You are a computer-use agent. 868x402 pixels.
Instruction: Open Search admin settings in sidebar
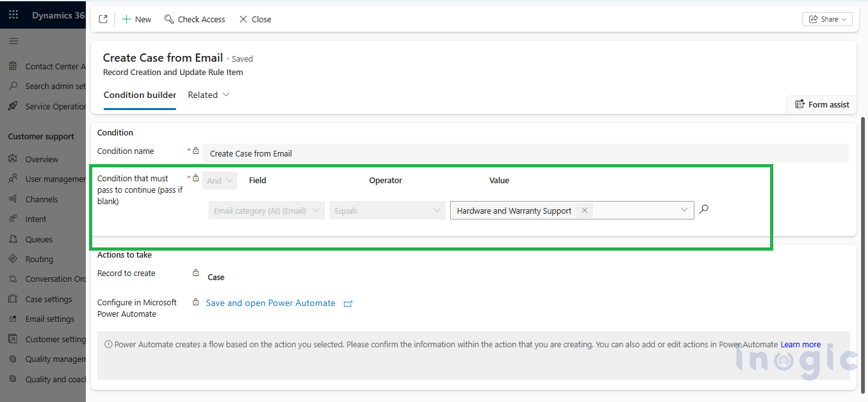tap(46, 86)
